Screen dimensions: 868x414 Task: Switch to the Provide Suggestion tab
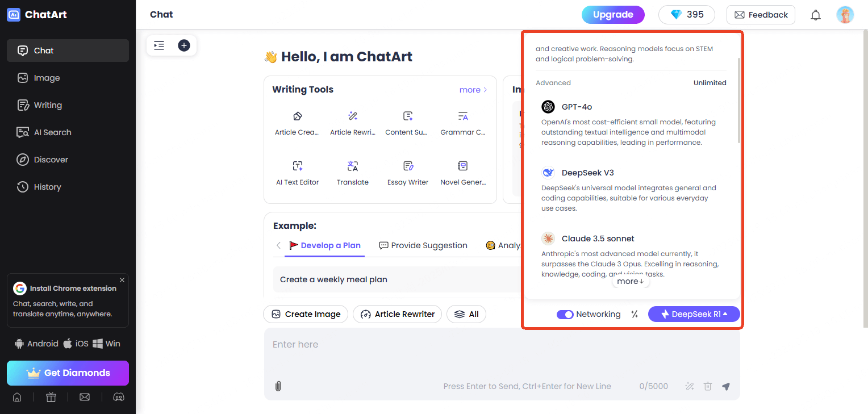pyautogui.click(x=423, y=245)
